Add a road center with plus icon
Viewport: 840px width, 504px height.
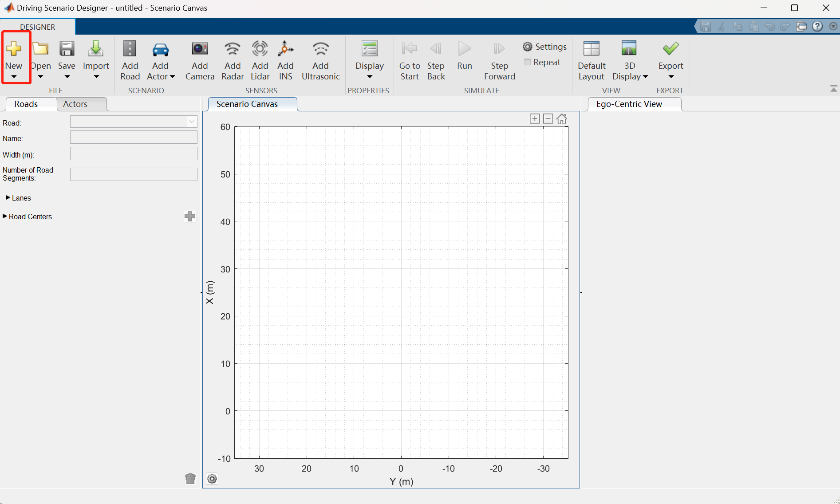pos(190,216)
